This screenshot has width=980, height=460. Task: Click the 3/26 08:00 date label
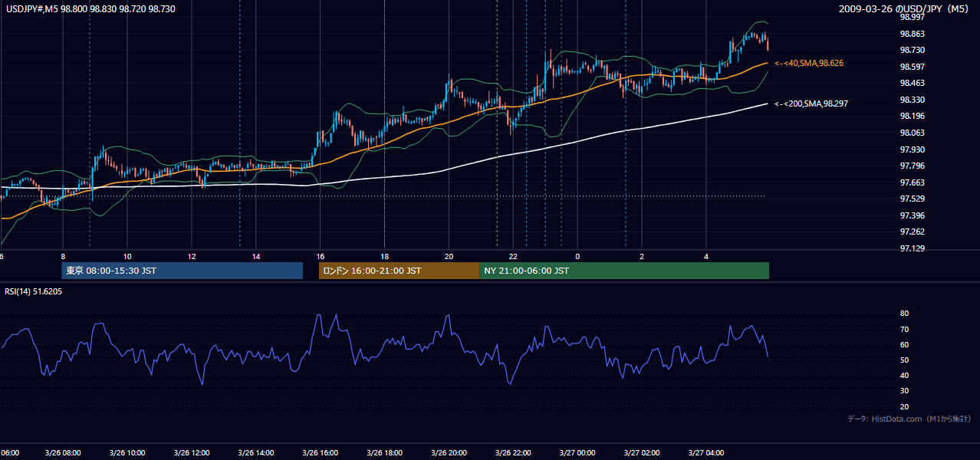(x=63, y=452)
